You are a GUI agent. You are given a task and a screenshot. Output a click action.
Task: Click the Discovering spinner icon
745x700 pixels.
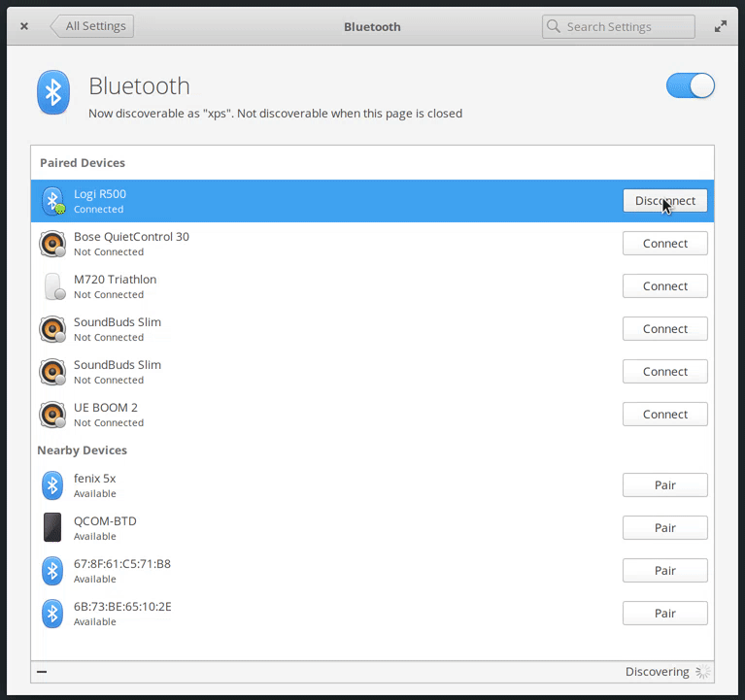point(702,672)
